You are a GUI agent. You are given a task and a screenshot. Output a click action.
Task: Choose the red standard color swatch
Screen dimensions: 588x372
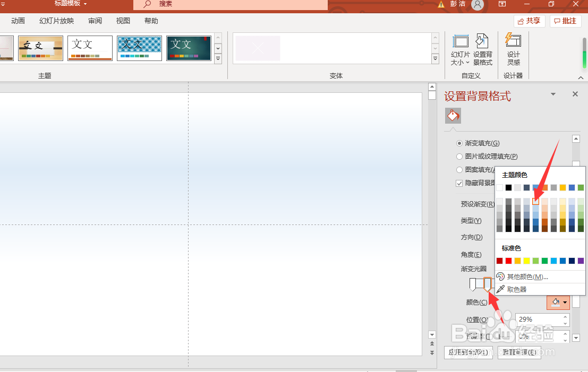tap(508, 261)
